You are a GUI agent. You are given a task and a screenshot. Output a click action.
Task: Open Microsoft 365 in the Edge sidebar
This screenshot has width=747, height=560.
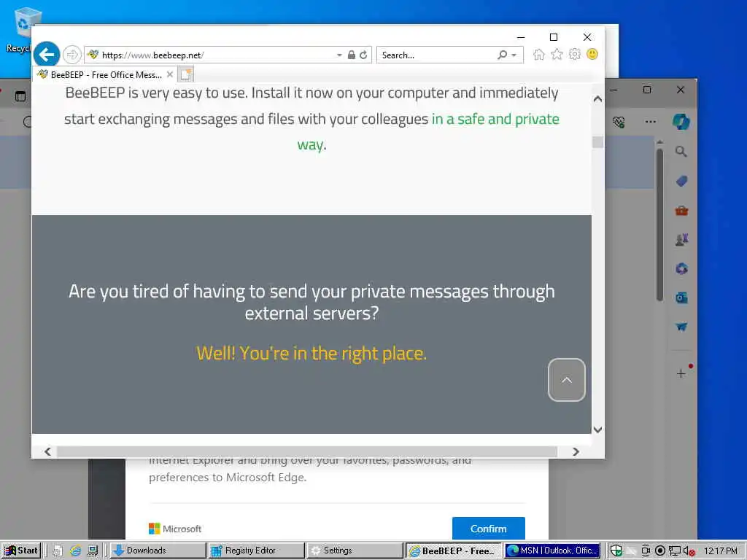click(x=681, y=269)
